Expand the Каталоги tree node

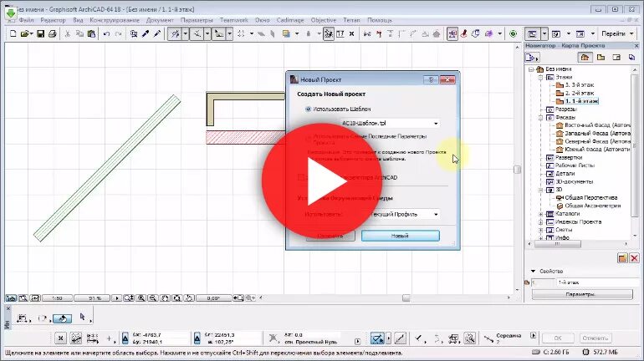click(541, 214)
